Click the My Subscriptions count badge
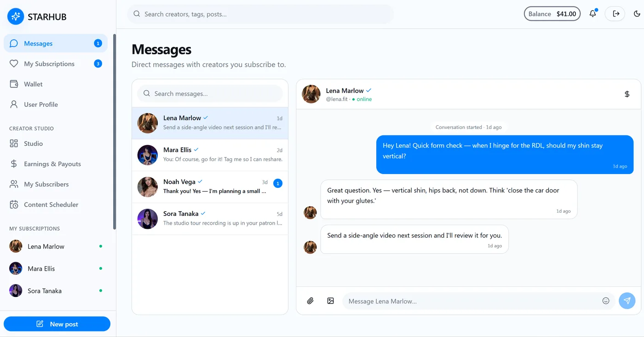This screenshot has height=337, width=644. coord(98,64)
